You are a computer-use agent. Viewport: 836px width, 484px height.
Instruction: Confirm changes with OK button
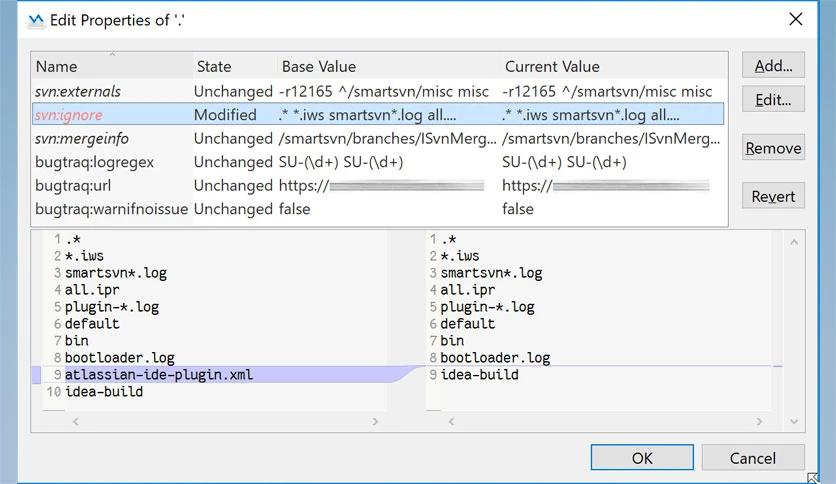(641, 457)
